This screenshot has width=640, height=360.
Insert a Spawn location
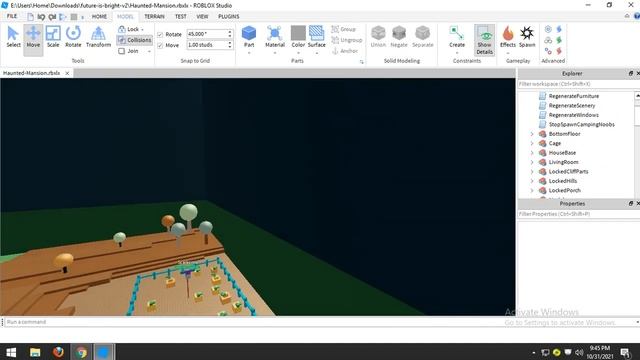(x=527, y=37)
